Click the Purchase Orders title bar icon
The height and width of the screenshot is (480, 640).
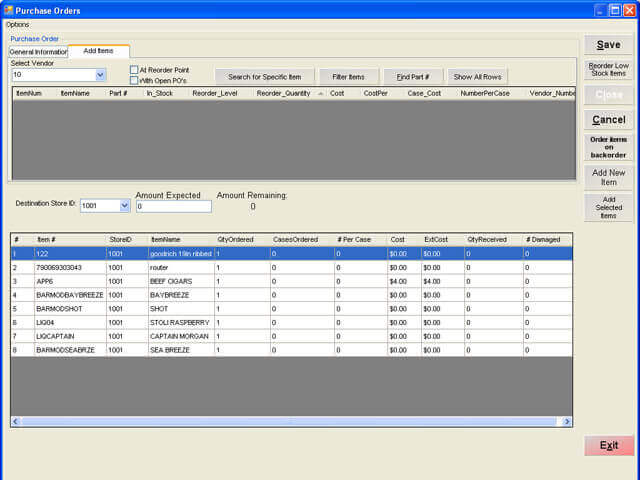pyautogui.click(x=9, y=10)
